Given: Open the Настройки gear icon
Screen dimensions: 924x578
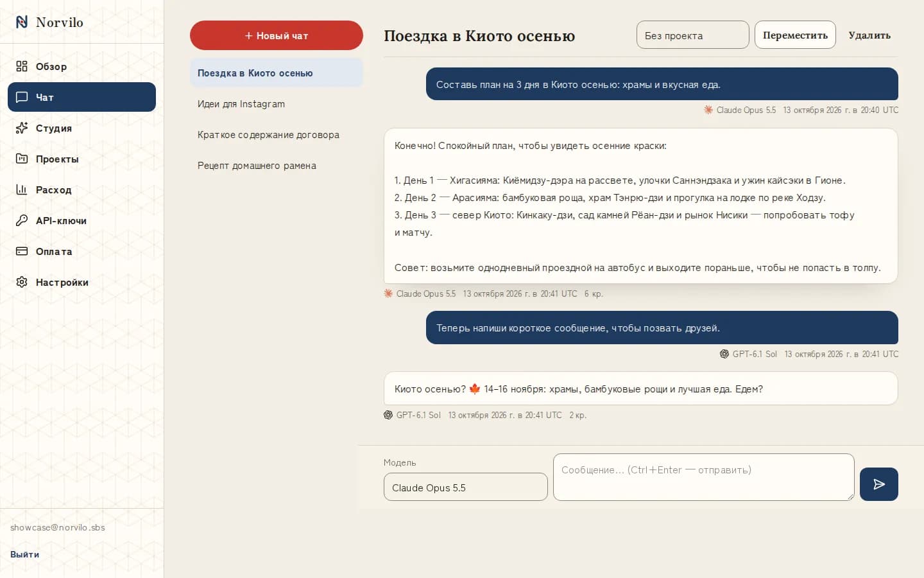Looking at the screenshot, I should (22, 282).
